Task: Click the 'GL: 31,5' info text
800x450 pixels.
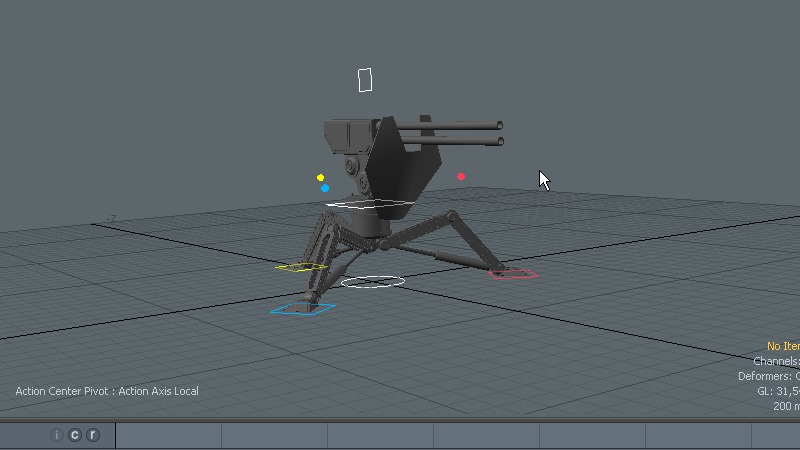Action: 778,391
